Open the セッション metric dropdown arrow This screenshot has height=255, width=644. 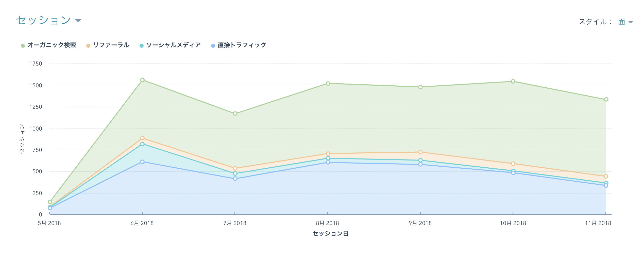coord(78,21)
